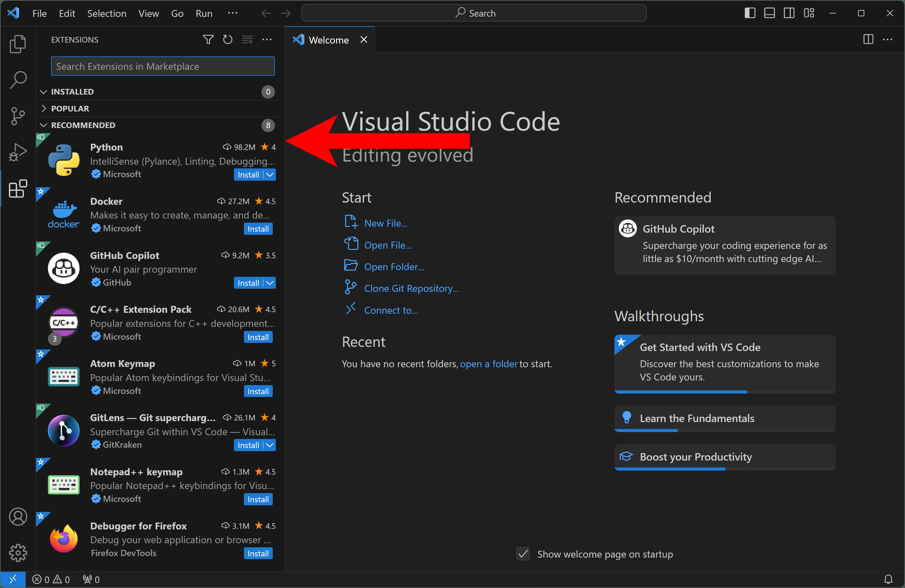Open the Run and Debug view

coord(18,152)
